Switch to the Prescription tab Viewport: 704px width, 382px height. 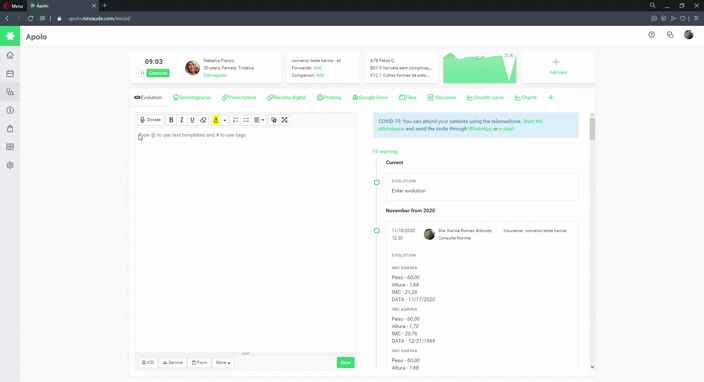(x=239, y=97)
